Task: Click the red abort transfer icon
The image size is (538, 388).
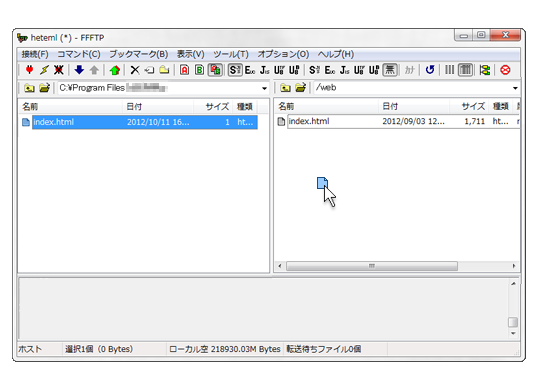Action: [505, 70]
